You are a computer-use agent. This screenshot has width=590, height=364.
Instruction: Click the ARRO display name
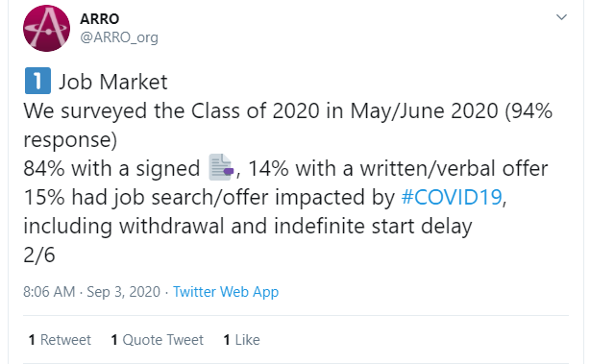point(100,19)
